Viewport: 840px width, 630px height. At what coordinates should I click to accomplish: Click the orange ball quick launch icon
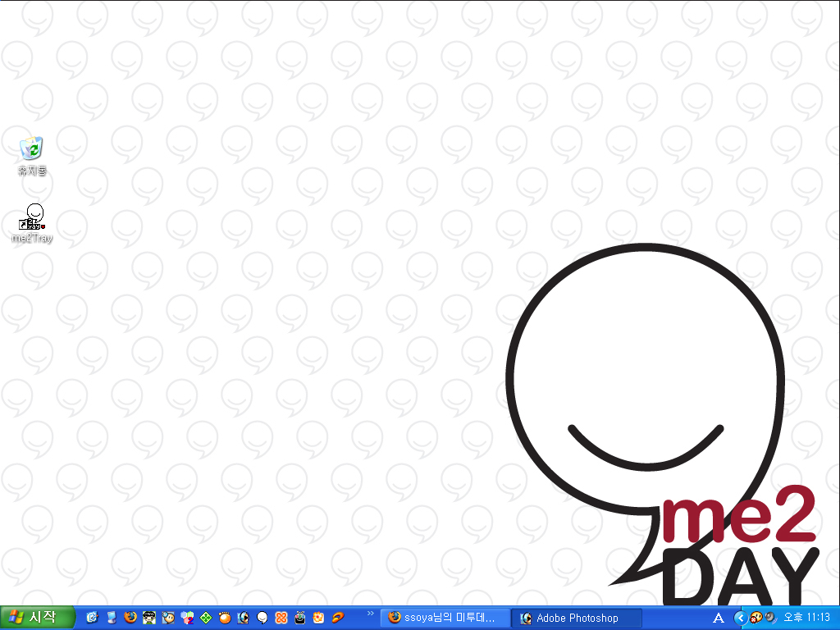pos(225,618)
